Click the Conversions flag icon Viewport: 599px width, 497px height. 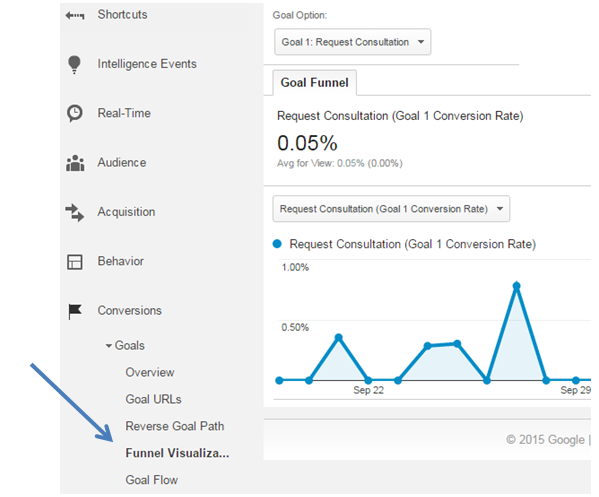pyautogui.click(x=75, y=311)
